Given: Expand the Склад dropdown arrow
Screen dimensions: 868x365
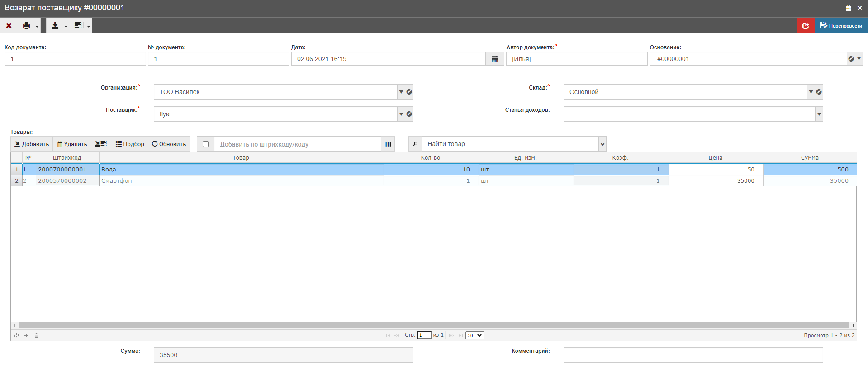Looking at the screenshot, I should tap(811, 92).
